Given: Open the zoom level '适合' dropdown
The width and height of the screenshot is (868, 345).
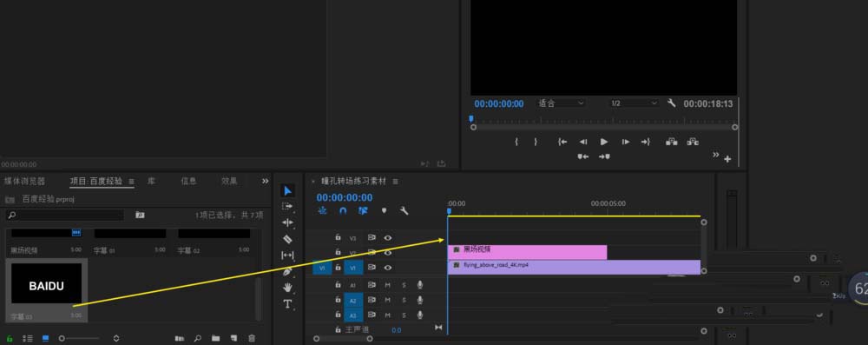Looking at the screenshot, I should click(x=561, y=103).
